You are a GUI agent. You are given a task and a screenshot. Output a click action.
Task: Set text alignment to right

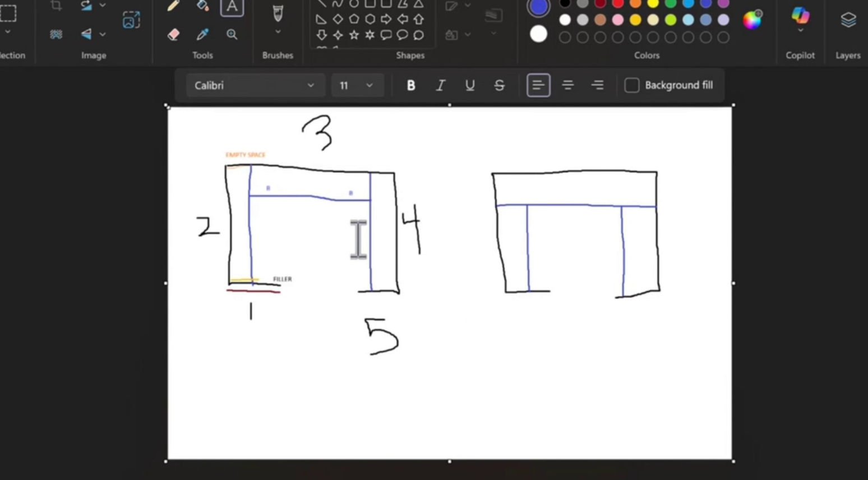tap(598, 85)
